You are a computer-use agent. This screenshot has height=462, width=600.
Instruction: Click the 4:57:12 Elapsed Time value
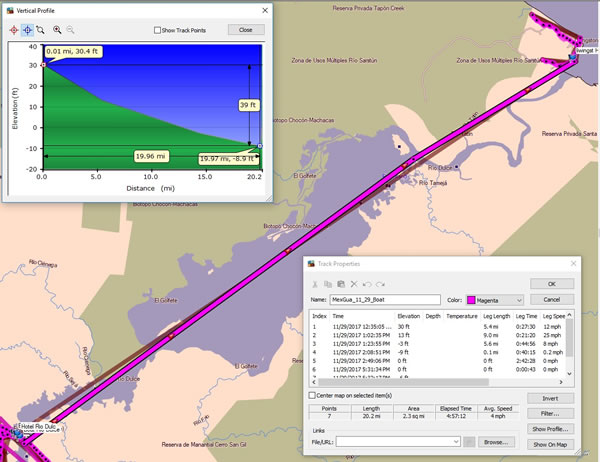(456, 416)
